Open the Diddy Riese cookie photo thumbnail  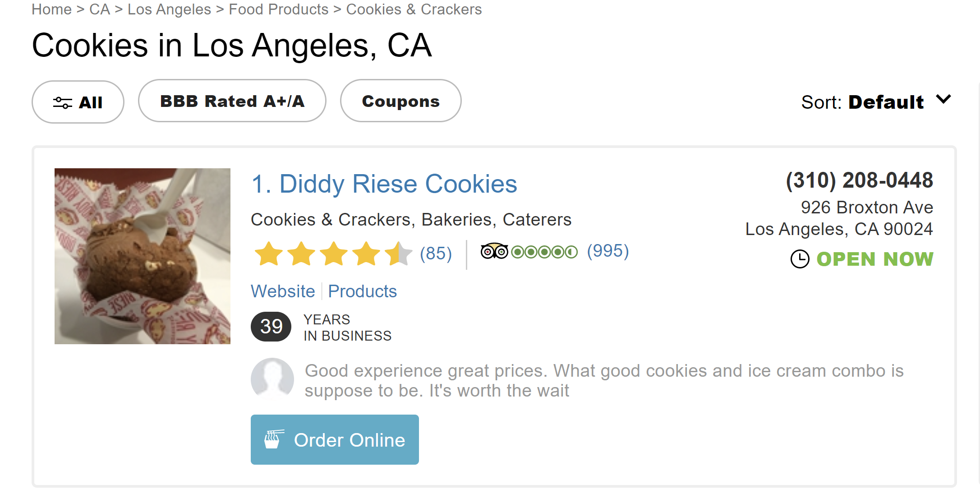tap(143, 256)
